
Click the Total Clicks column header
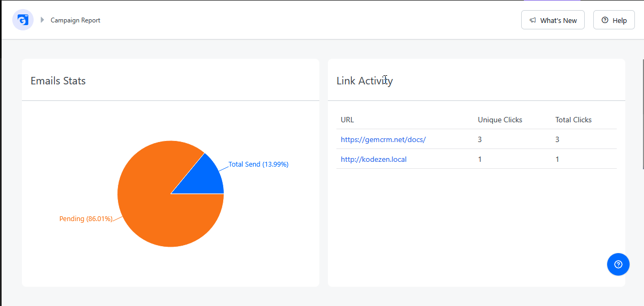574,120
